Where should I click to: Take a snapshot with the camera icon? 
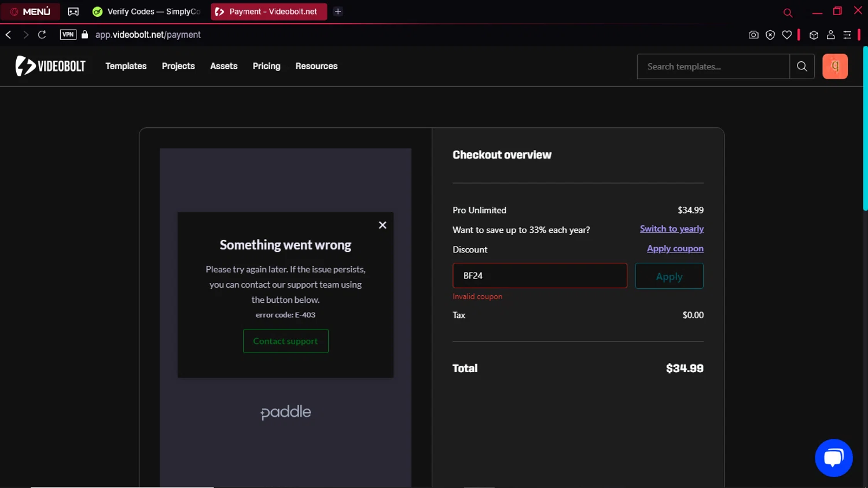coord(753,35)
